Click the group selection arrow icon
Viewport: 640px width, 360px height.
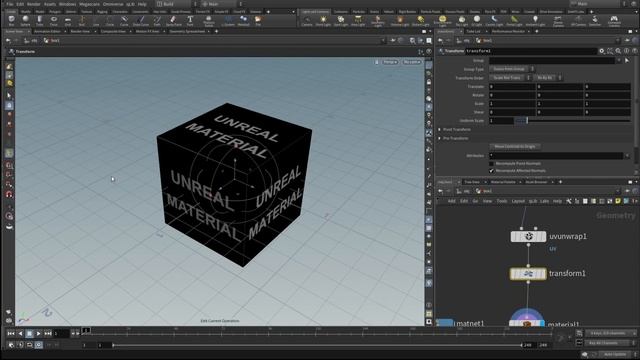[x=627, y=60]
